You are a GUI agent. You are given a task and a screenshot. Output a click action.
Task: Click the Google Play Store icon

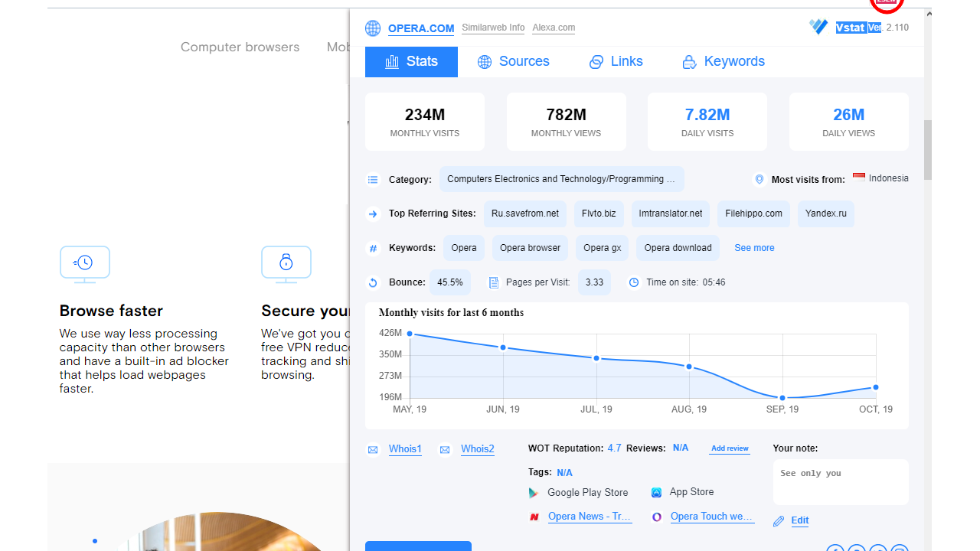(534, 493)
